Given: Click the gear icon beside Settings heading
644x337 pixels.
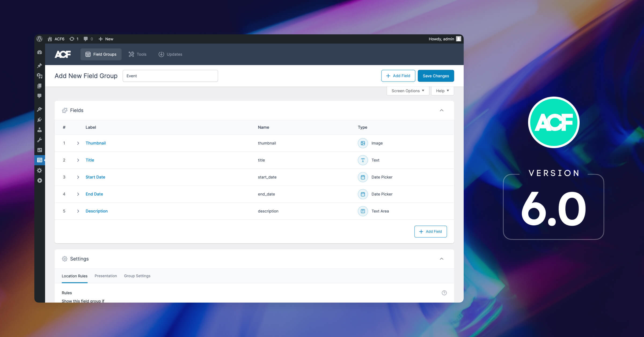Looking at the screenshot, I should coord(65,259).
